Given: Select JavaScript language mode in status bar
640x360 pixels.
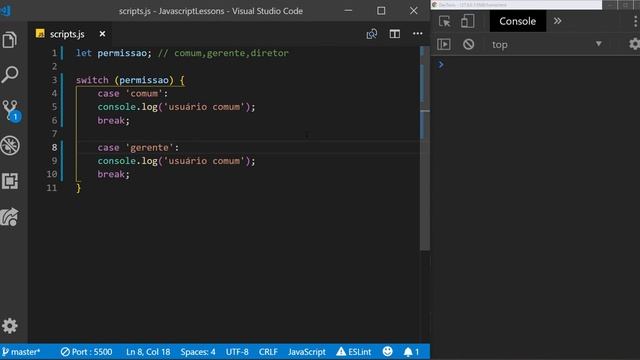Looking at the screenshot, I should tap(307, 352).
